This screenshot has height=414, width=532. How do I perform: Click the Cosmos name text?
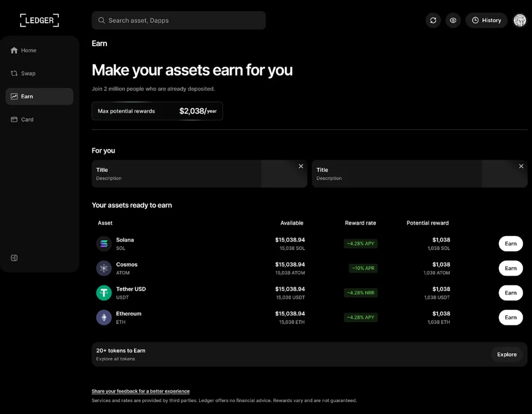(x=127, y=264)
